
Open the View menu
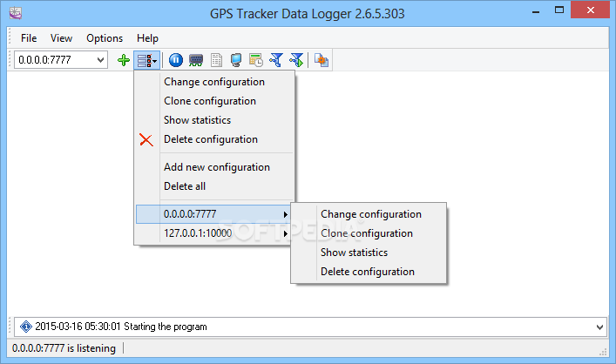click(61, 38)
